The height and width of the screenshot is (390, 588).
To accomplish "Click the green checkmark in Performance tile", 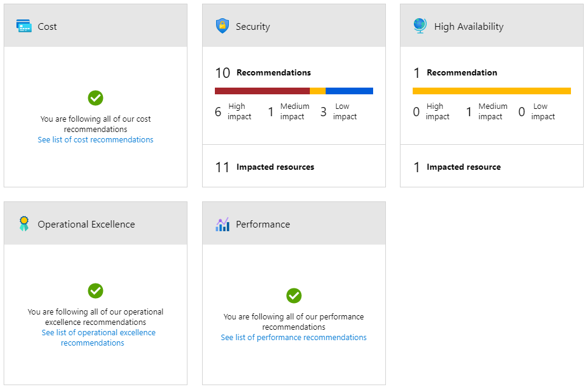I will point(294,296).
